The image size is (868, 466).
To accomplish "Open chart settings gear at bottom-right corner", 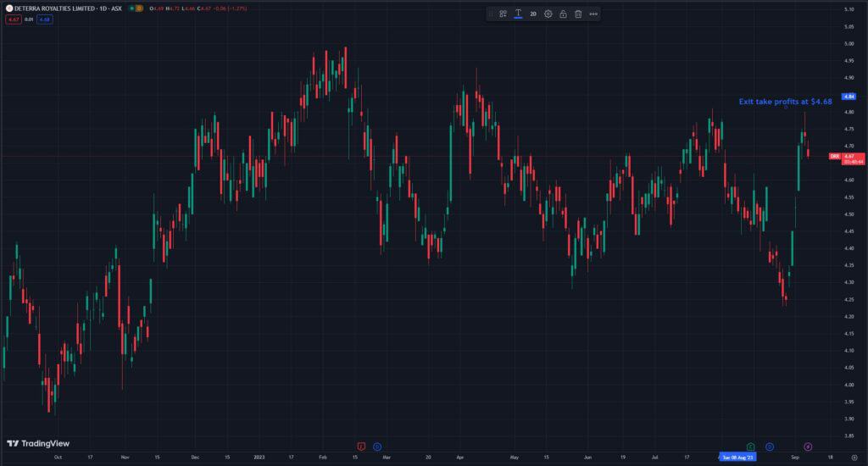I will 854,457.
